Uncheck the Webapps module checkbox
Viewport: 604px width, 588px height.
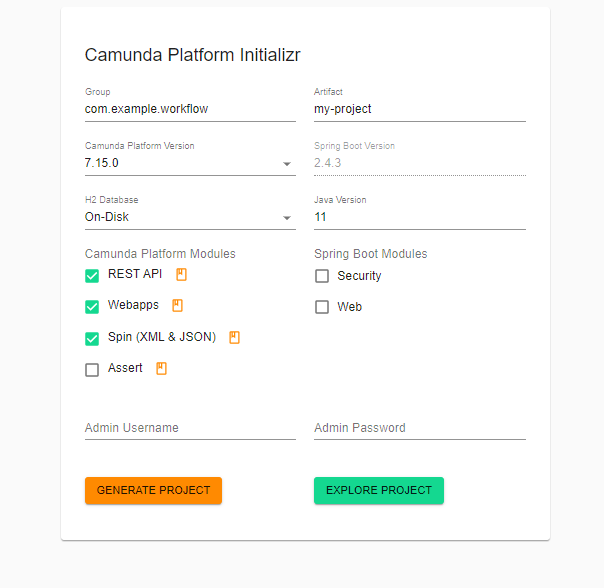(92, 306)
